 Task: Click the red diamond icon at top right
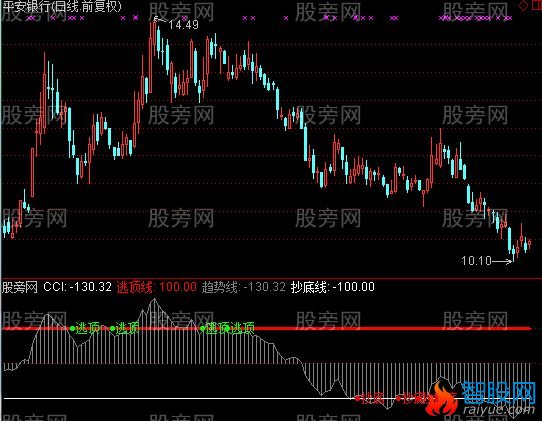[524, 5]
